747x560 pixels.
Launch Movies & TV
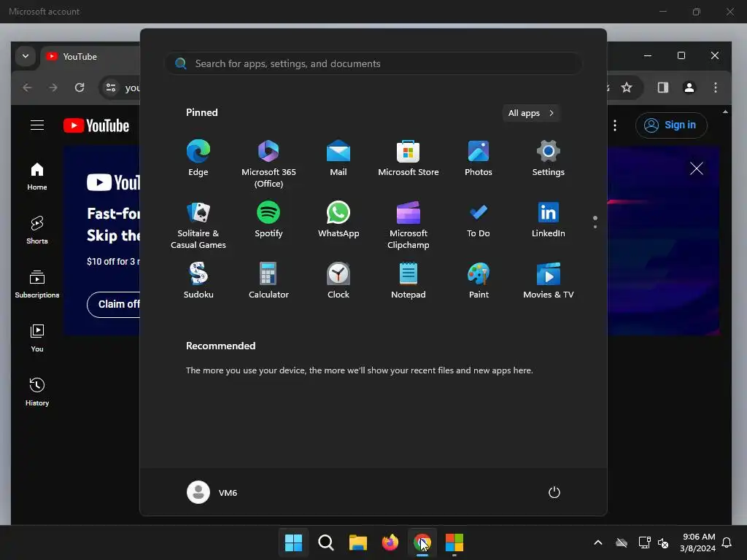[x=549, y=281]
